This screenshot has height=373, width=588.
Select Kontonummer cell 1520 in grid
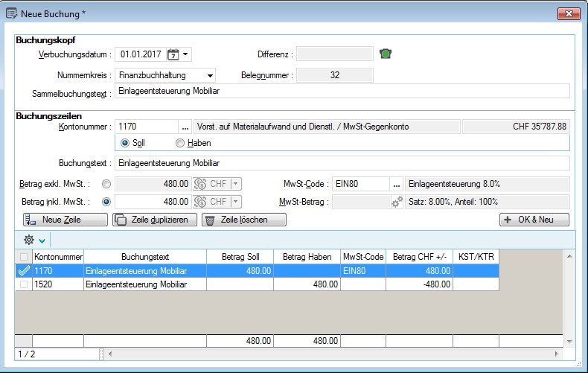tap(58, 284)
